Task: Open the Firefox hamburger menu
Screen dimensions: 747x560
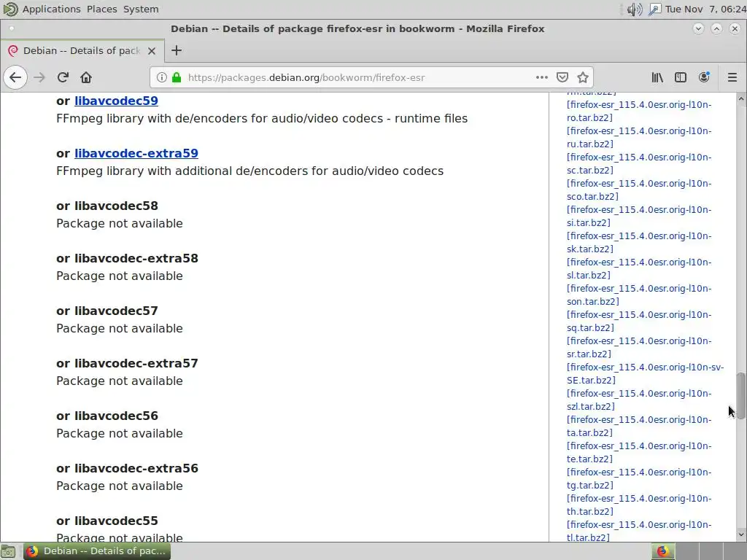Action: tap(732, 77)
